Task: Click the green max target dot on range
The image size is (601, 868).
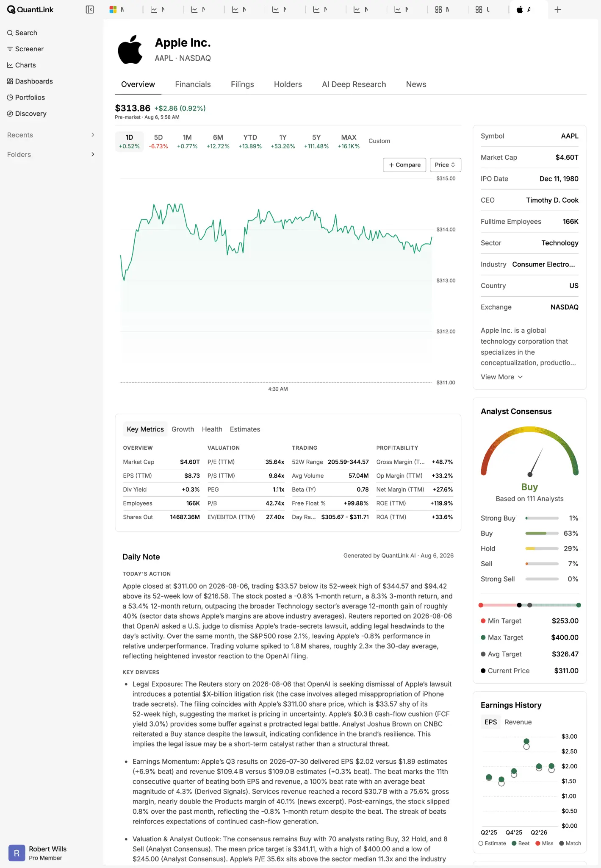Action: point(579,605)
